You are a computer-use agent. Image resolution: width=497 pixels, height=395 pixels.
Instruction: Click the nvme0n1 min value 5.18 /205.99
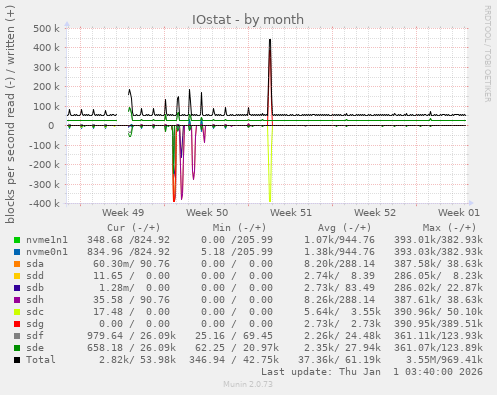(237, 252)
